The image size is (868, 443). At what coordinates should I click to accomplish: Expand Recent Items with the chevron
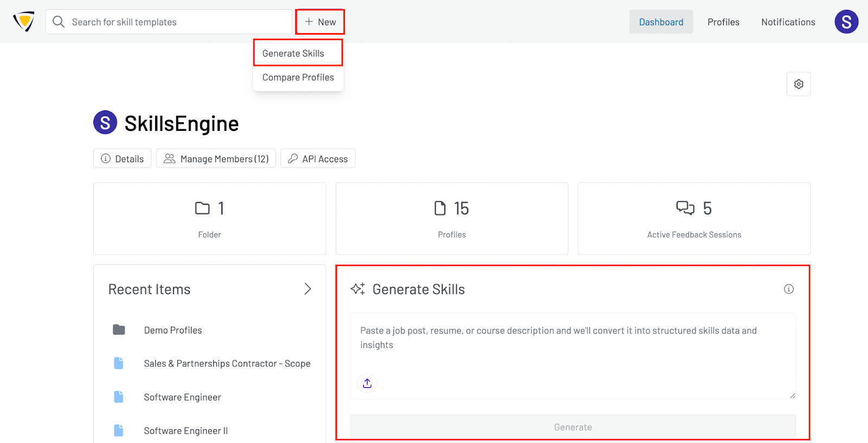point(308,289)
